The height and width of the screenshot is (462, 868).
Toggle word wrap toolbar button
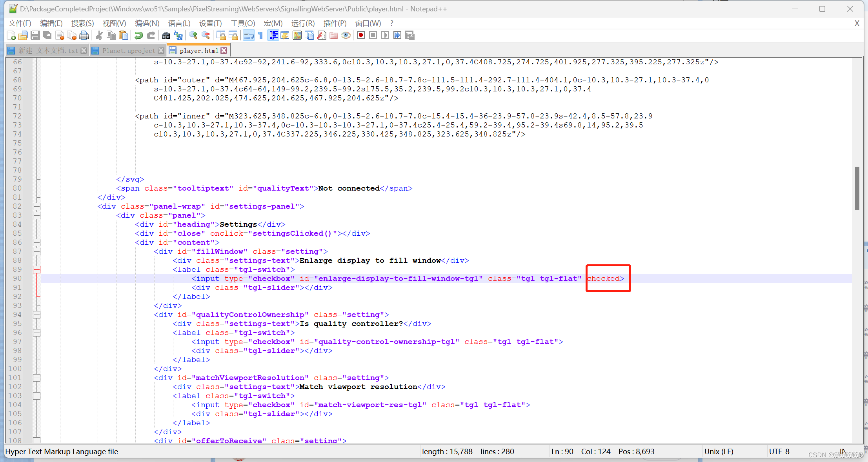click(249, 36)
